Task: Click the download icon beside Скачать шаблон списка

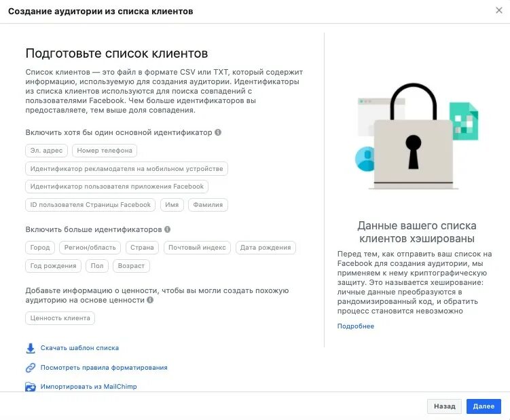Action: 31,348
